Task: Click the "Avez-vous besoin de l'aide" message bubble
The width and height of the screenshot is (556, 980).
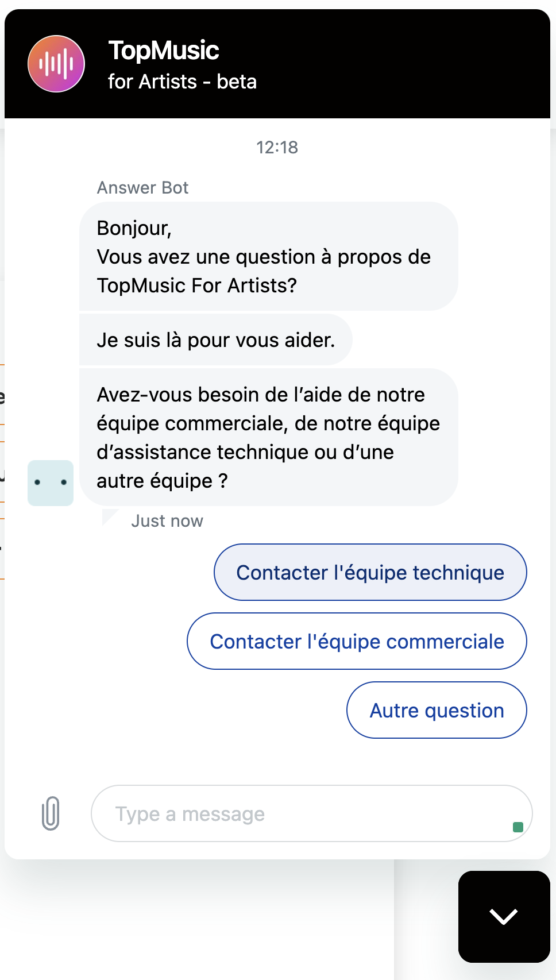Action: (x=268, y=437)
